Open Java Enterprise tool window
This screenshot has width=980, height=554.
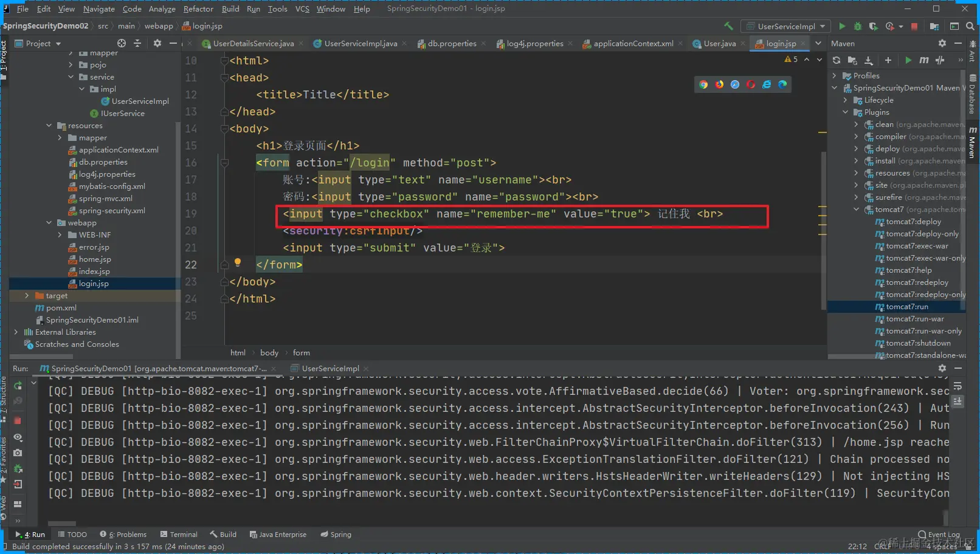click(x=277, y=535)
